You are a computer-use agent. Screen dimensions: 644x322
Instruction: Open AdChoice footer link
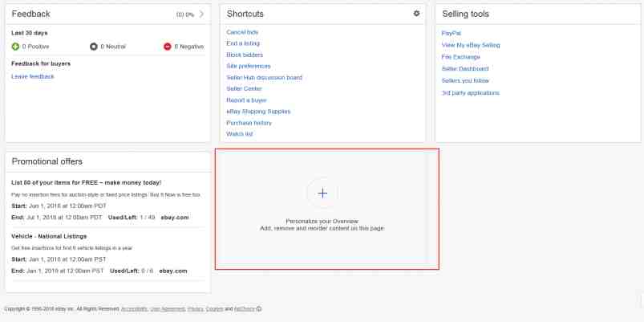pyautogui.click(x=245, y=309)
